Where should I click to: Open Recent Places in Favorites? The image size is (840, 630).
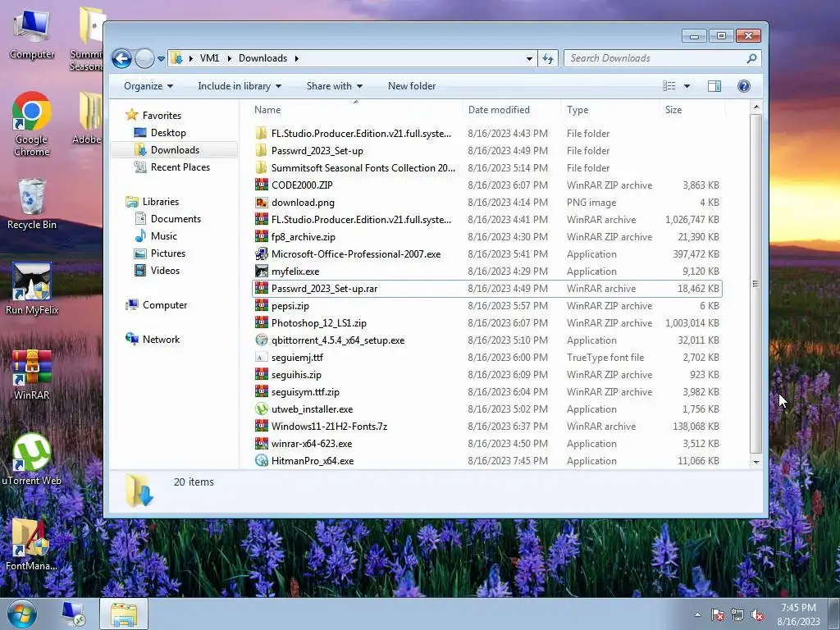180,167
